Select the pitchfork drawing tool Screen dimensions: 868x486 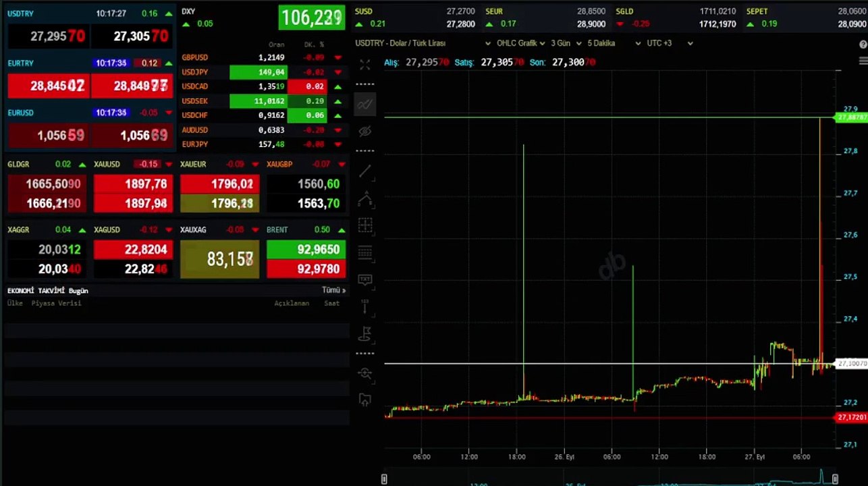(365, 199)
